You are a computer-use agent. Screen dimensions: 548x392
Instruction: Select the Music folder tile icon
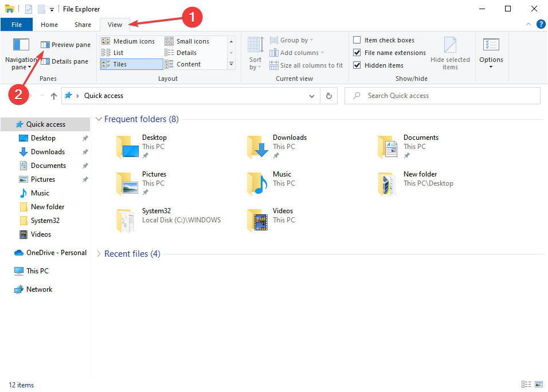[258, 183]
